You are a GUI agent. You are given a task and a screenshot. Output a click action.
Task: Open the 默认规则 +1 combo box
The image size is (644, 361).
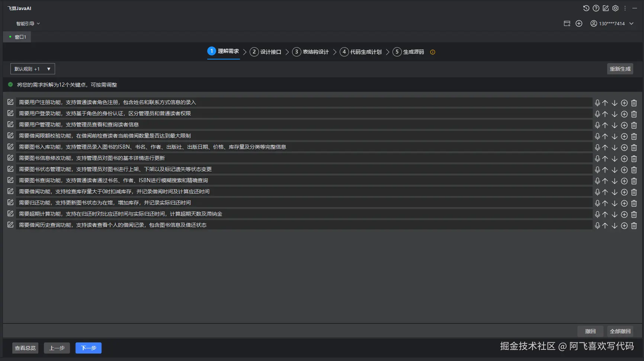click(33, 69)
